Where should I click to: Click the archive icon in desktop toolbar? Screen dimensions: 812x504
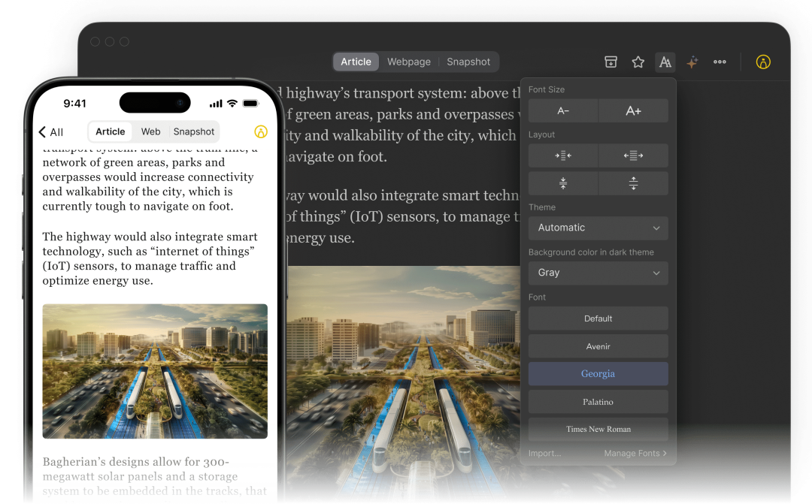[611, 62]
